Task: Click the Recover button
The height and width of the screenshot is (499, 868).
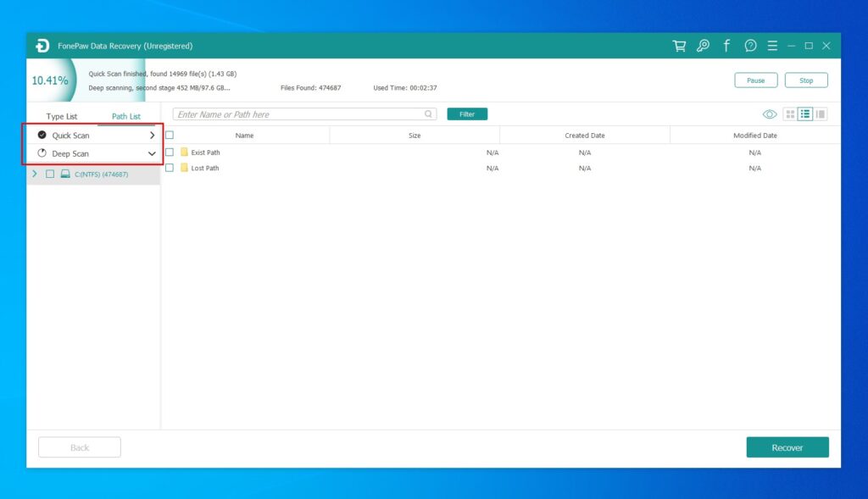Action: [787, 447]
